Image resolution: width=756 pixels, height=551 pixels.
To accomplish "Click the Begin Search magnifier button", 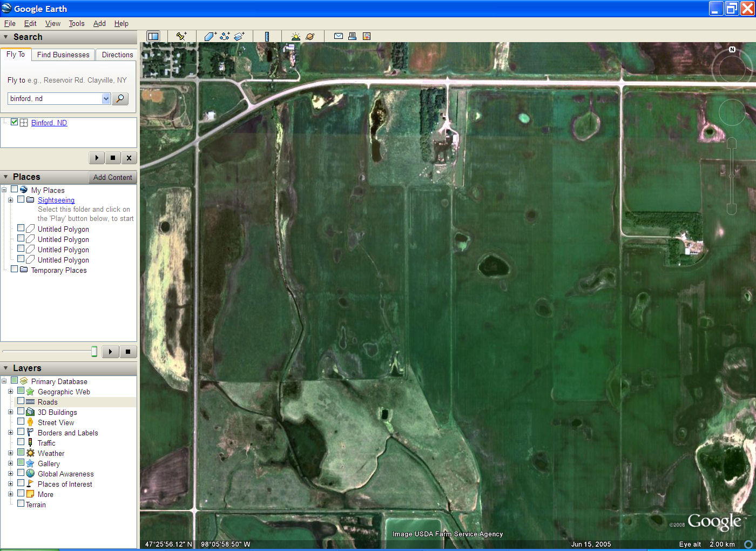I will click(x=120, y=98).
